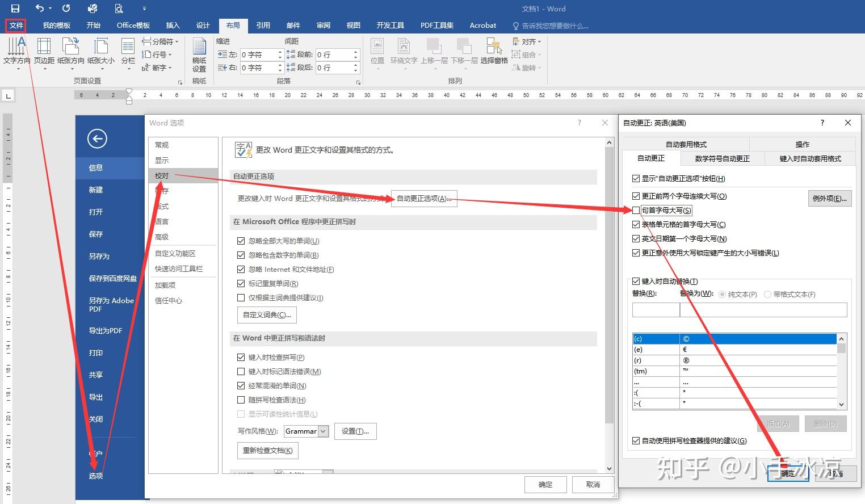Click the 下移一层 send backward icon
The width and height of the screenshot is (865, 504).
coord(464,54)
